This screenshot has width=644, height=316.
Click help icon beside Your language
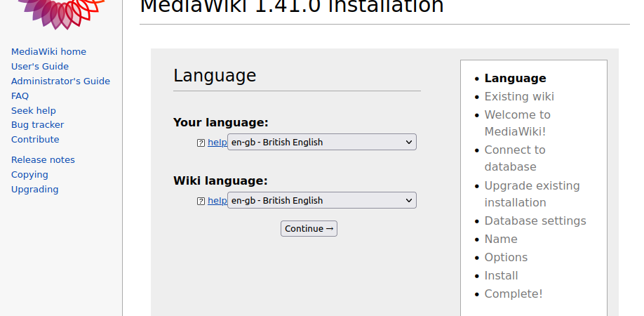pos(201,143)
